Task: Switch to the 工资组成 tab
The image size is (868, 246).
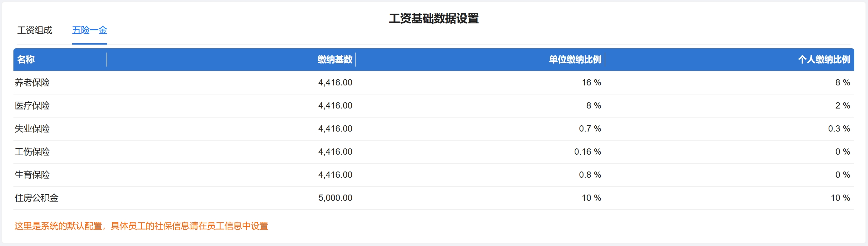Action: tap(35, 30)
